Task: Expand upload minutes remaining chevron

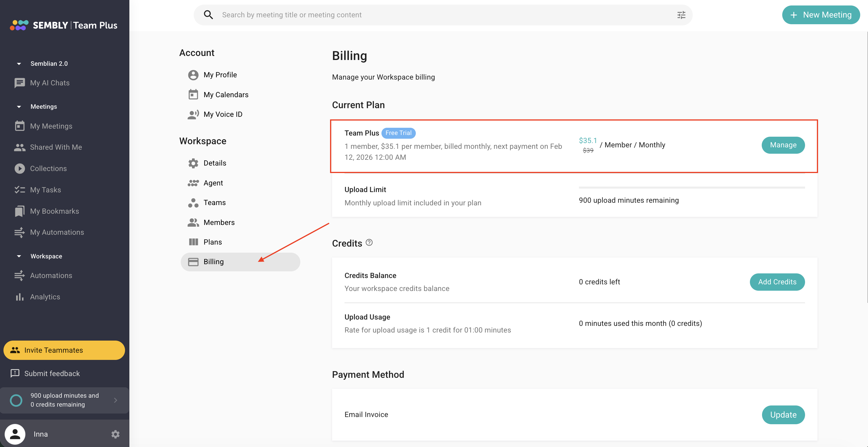Action: [116, 400]
